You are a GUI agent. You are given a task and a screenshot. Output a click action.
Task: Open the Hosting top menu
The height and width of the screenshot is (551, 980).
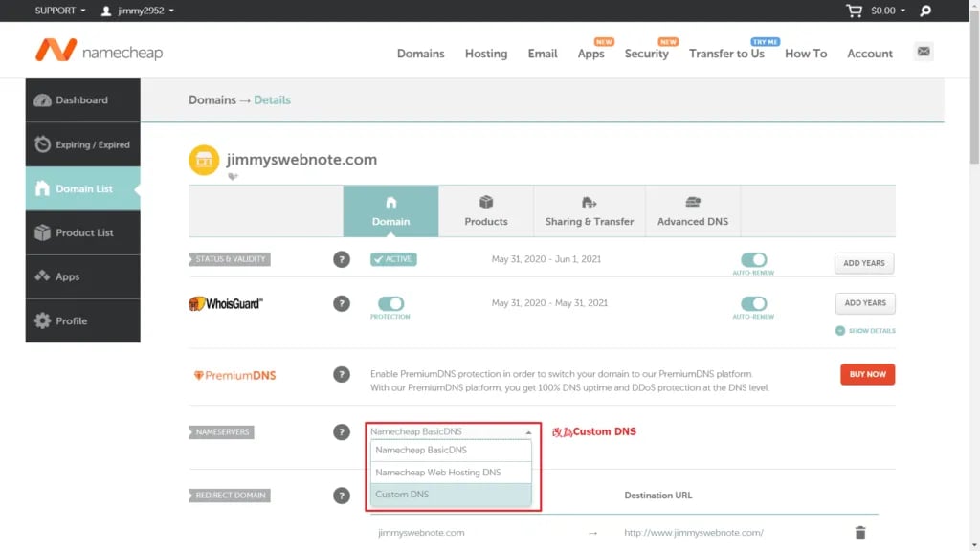point(485,54)
